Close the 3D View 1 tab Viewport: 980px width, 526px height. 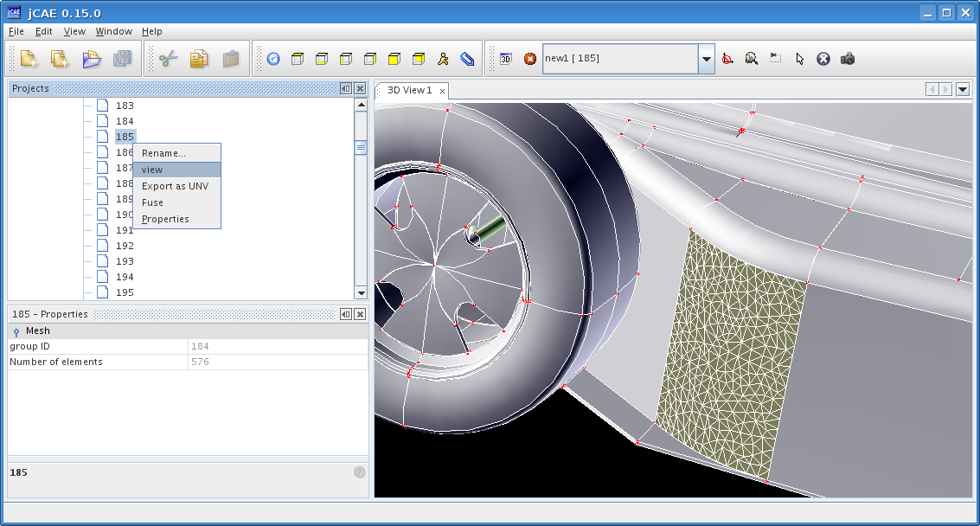click(443, 92)
